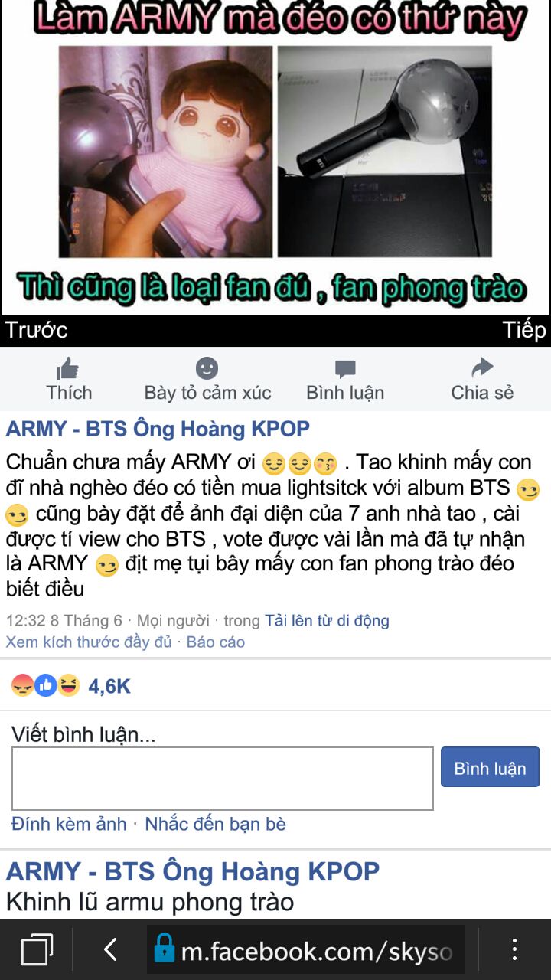The height and width of the screenshot is (980, 551).
Task: Open Bày tỏ cảm xúc smiley reactions
Action: point(207,368)
